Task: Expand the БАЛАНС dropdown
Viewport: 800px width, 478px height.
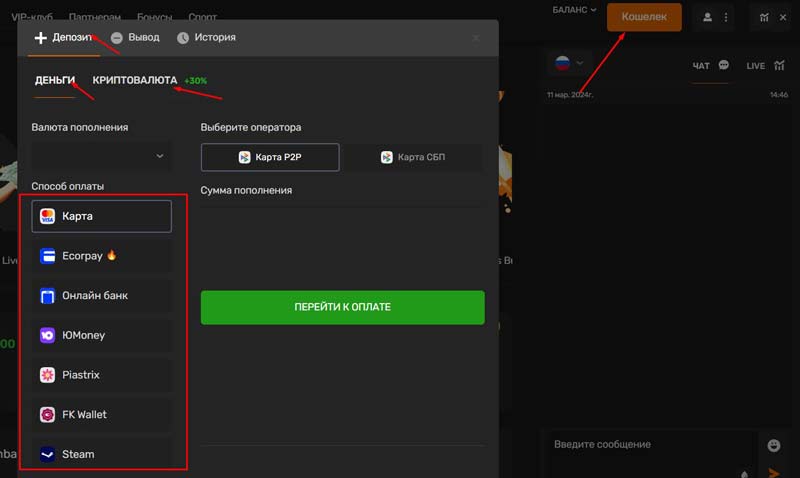Action: click(x=574, y=10)
